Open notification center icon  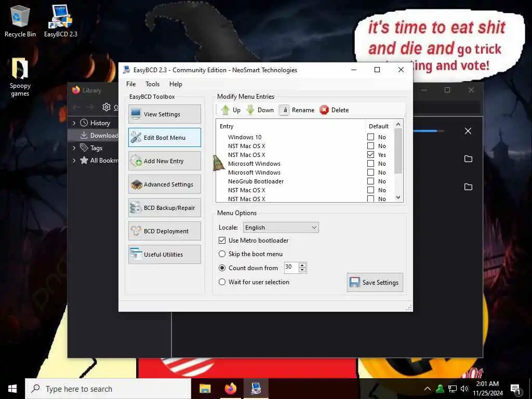pyautogui.click(x=516, y=389)
